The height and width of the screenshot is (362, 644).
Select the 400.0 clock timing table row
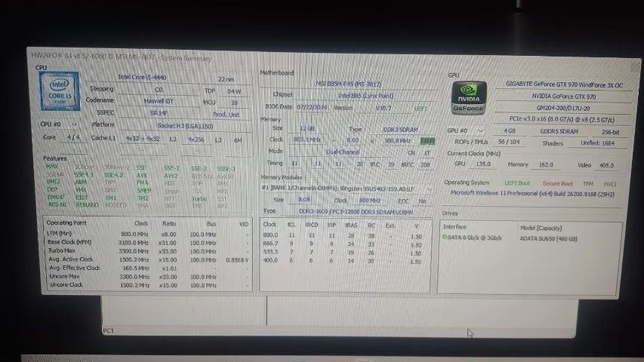point(344,261)
